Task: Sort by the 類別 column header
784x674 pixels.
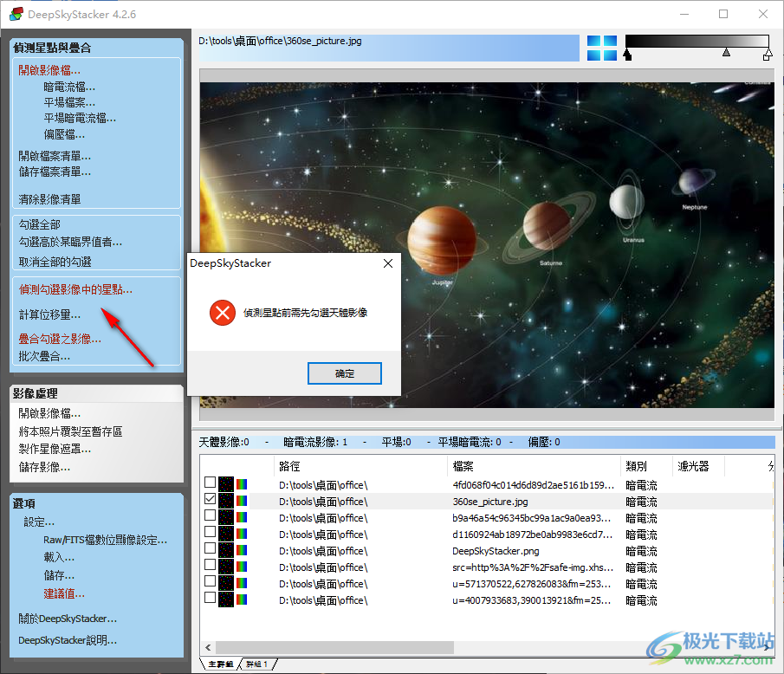Action: coord(646,466)
